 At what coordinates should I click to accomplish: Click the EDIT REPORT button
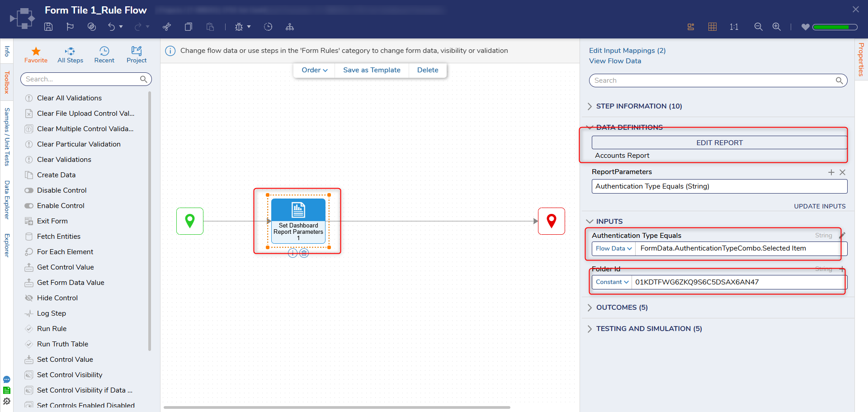pos(719,143)
